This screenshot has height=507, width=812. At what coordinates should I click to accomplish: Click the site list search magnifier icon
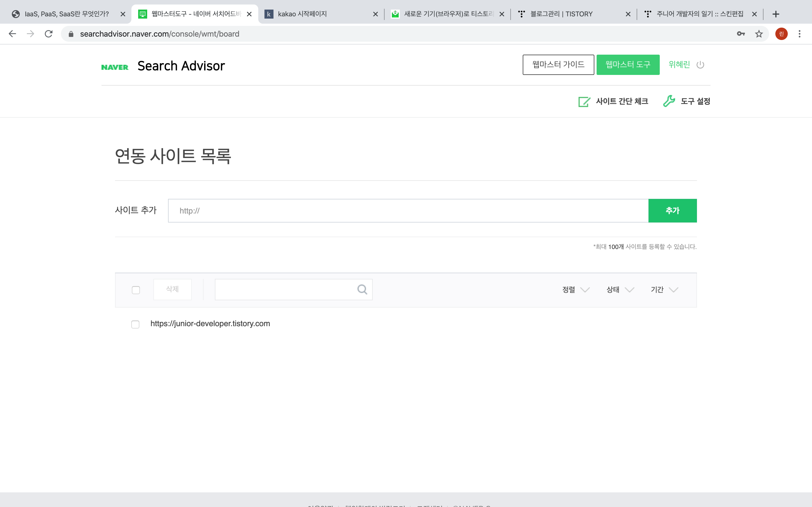click(362, 289)
